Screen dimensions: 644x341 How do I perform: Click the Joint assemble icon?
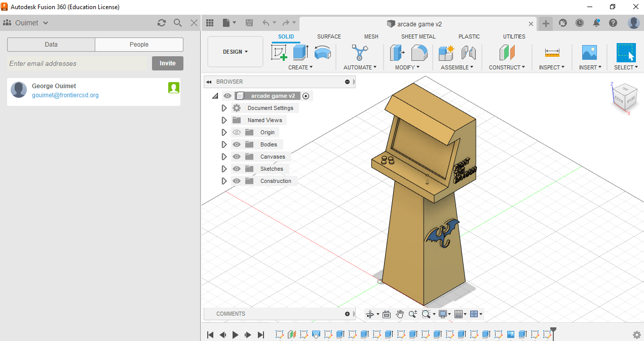tap(469, 53)
